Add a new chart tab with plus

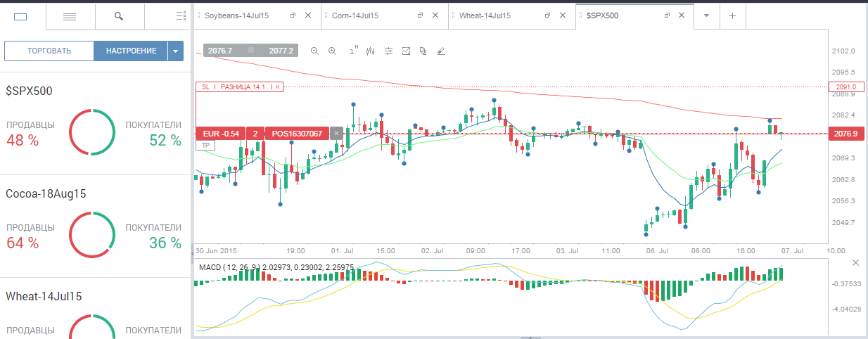(x=732, y=15)
